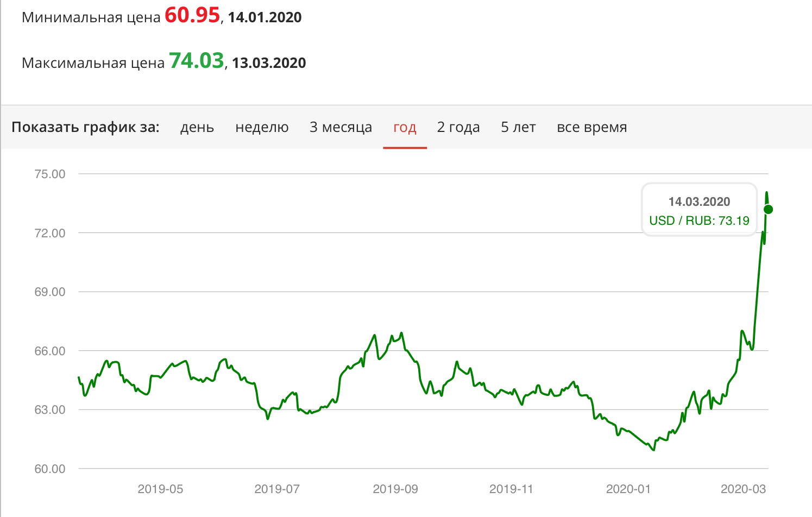
Task: Open the "2 года" chart range
Action: coord(458,128)
